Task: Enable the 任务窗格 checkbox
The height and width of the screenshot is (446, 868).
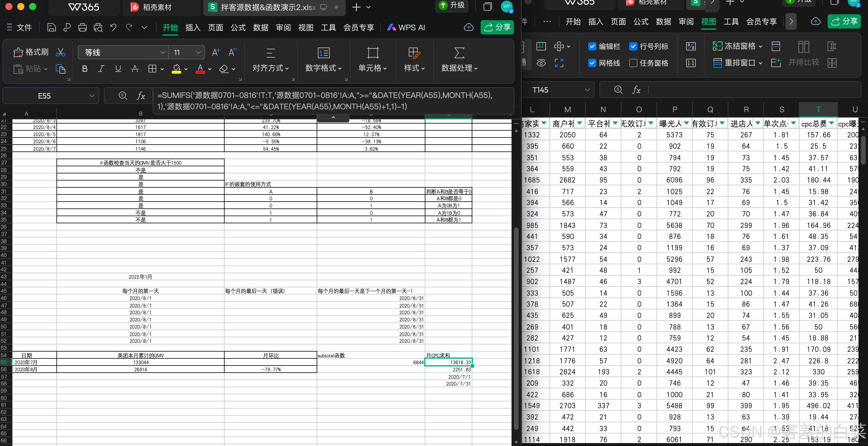Action: 633,63
